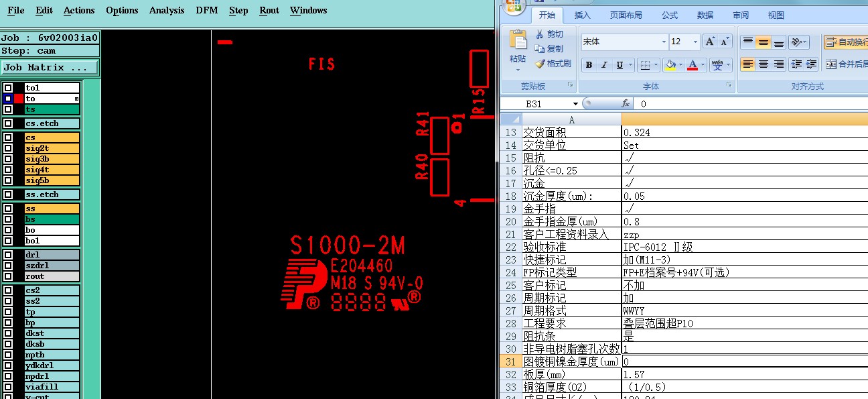This screenshot has width=868, height=399.
Task: Toggle Bold formatting
Action: coord(589,65)
